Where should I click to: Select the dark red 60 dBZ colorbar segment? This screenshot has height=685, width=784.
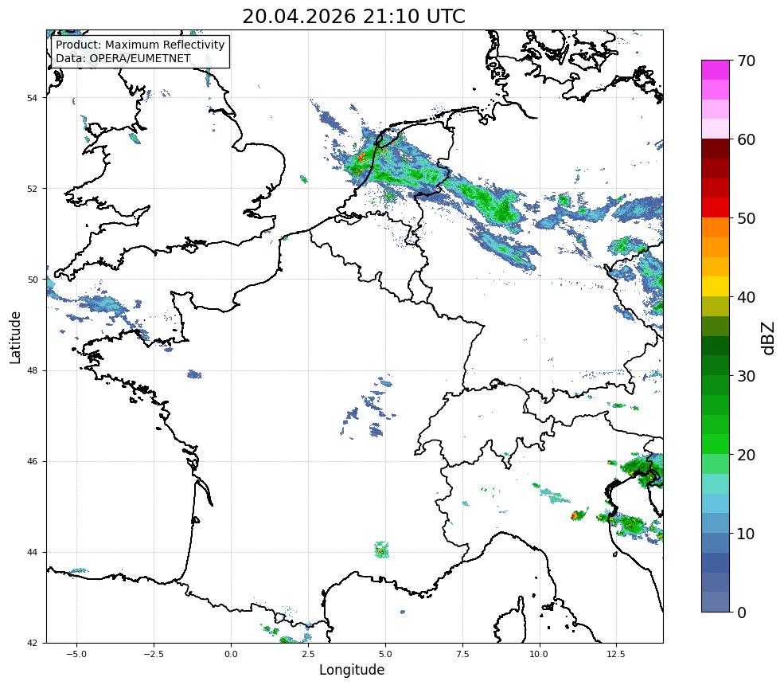[715, 149]
